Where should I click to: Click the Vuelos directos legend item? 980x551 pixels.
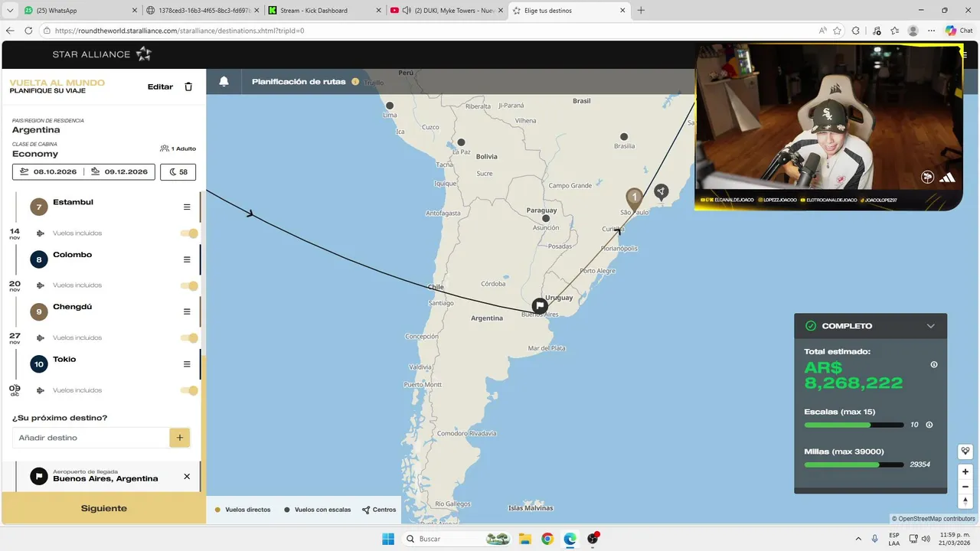(x=243, y=510)
